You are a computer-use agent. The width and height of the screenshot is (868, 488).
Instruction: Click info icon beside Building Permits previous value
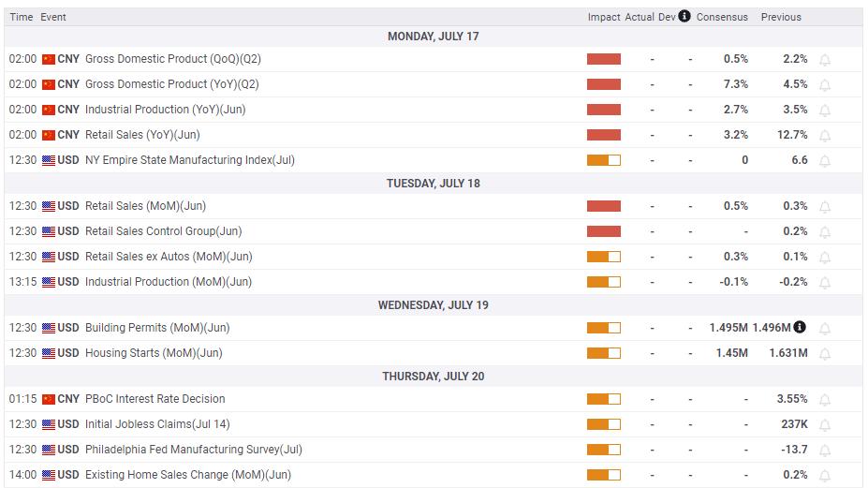tap(800, 327)
